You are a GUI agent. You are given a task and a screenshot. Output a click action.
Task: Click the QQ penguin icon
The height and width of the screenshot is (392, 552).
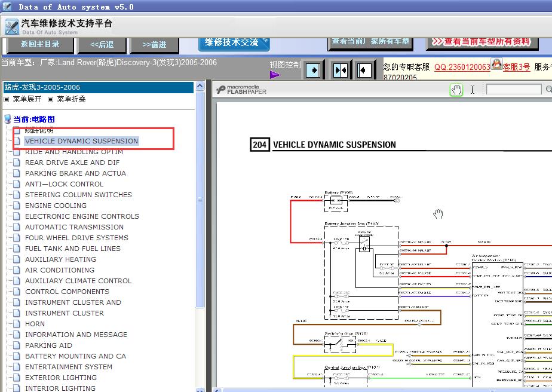pyautogui.click(x=496, y=65)
